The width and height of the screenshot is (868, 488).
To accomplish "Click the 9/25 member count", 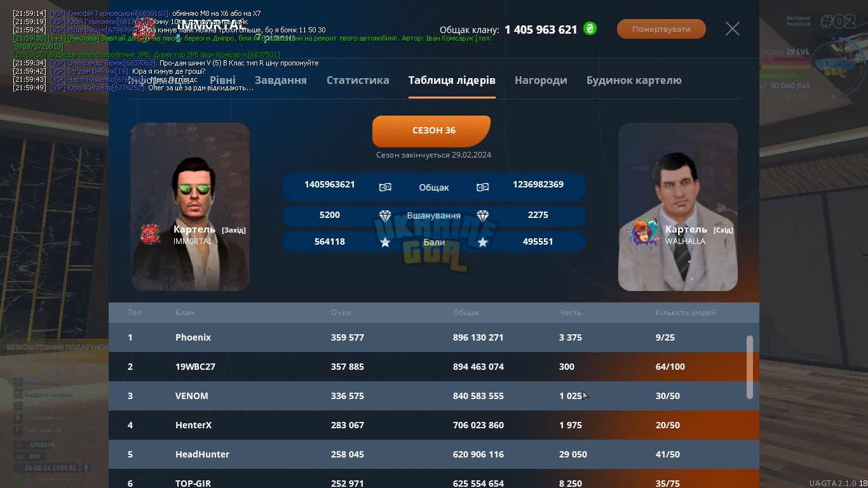I will [665, 337].
